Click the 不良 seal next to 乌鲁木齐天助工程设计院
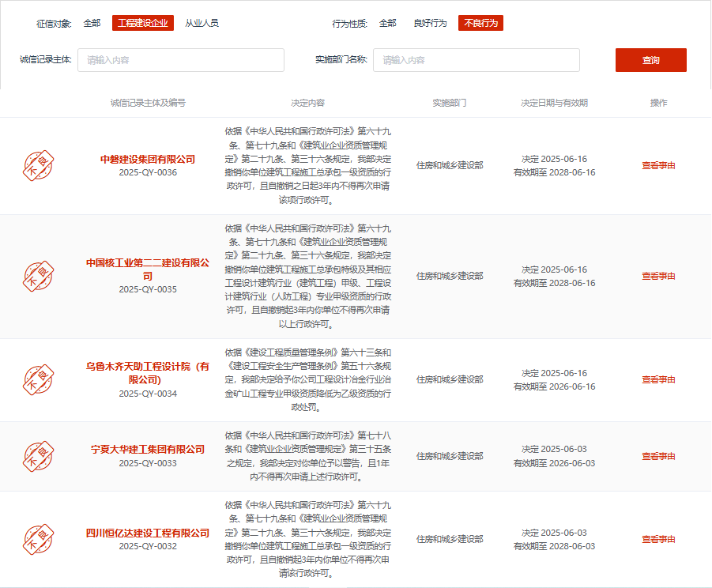 point(37,380)
